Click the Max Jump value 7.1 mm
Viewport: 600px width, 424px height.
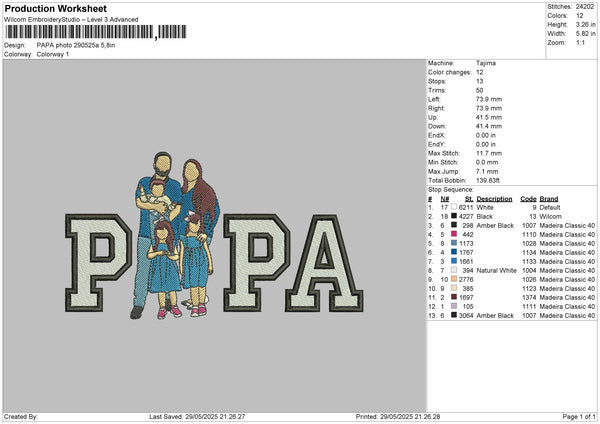point(487,171)
